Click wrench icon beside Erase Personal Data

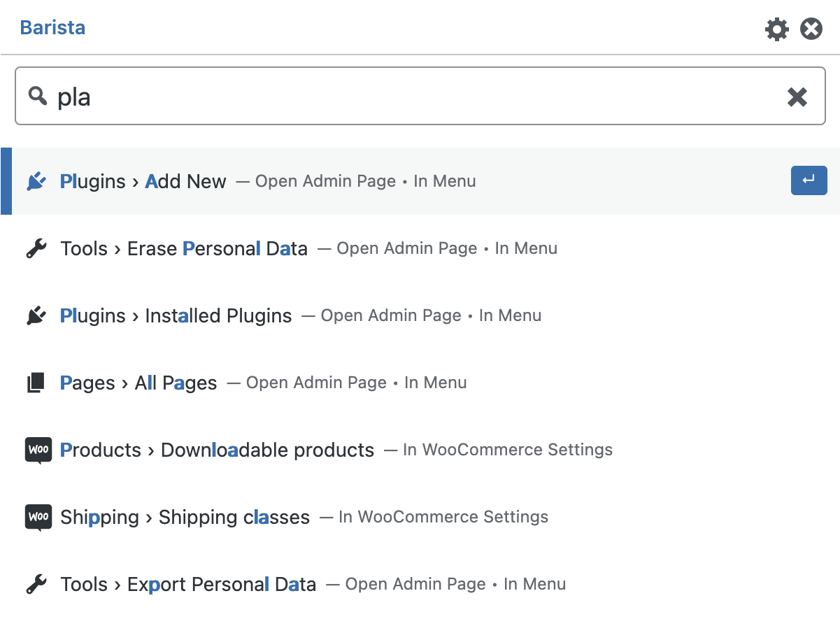tap(36, 248)
